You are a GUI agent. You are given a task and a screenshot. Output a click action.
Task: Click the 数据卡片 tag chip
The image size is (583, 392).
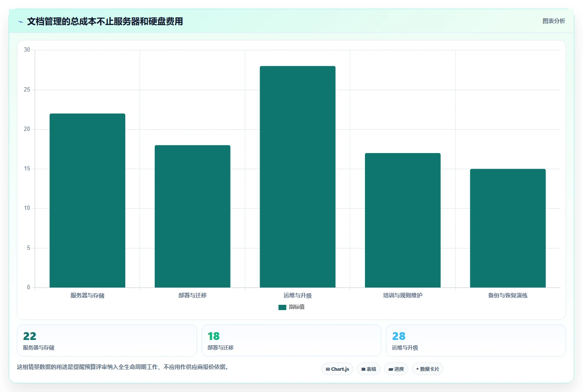tap(427, 369)
